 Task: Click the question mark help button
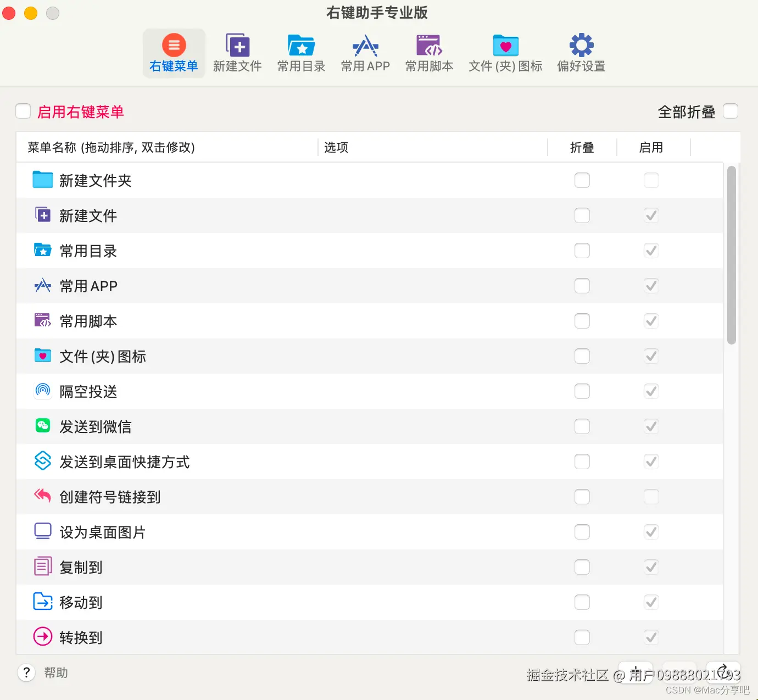click(26, 673)
